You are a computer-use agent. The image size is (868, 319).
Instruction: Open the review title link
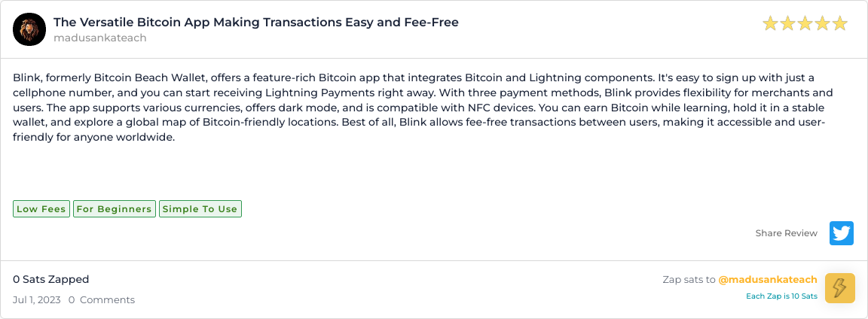tap(256, 23)
